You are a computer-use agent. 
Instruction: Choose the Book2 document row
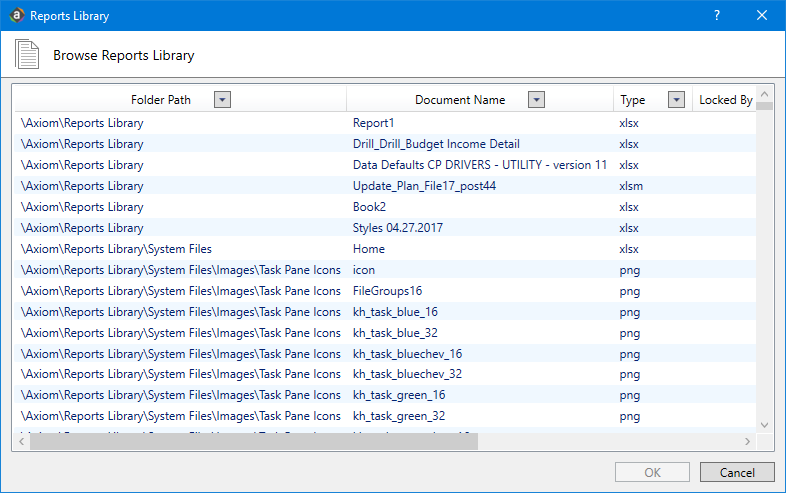pyautogui.click(x=369, y=207)
